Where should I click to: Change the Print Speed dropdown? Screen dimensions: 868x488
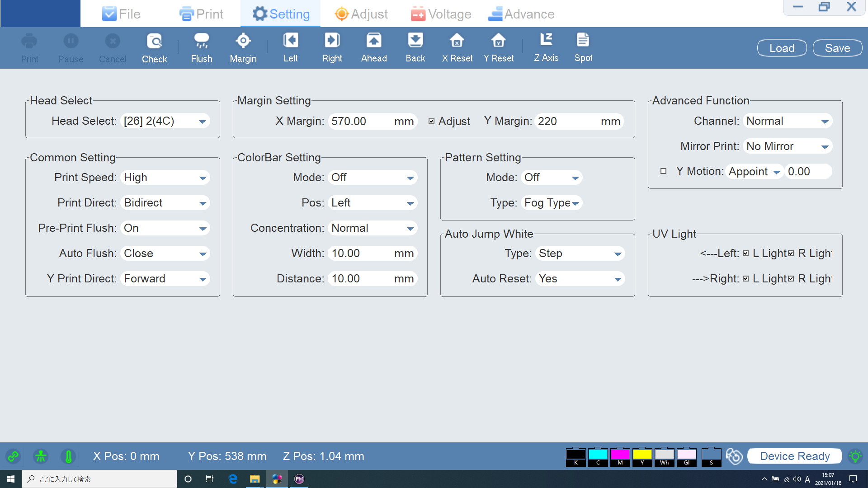click(x=165, y=177)
